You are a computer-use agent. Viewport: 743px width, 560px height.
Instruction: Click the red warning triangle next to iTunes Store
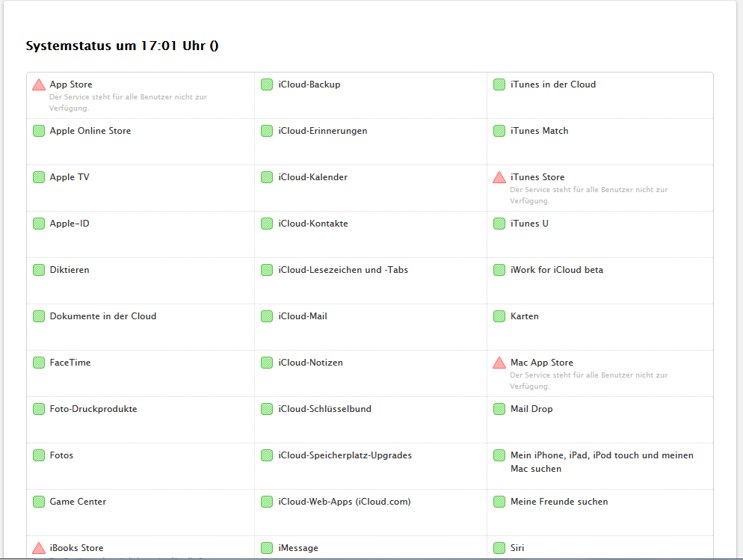[x=499, y=177]
